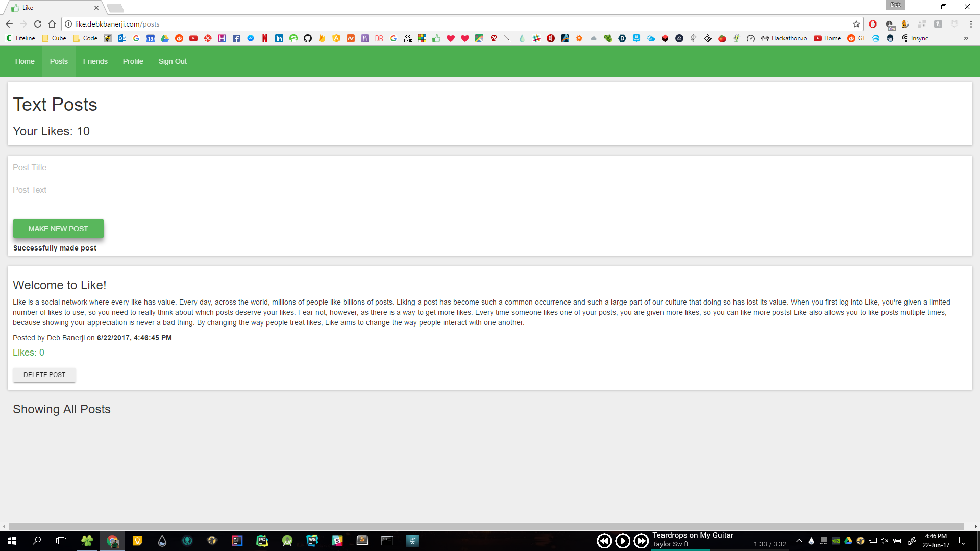Play the Teardrops on My Guitar track
Viewport: 980px width, 551px height.
pos(623,541)
